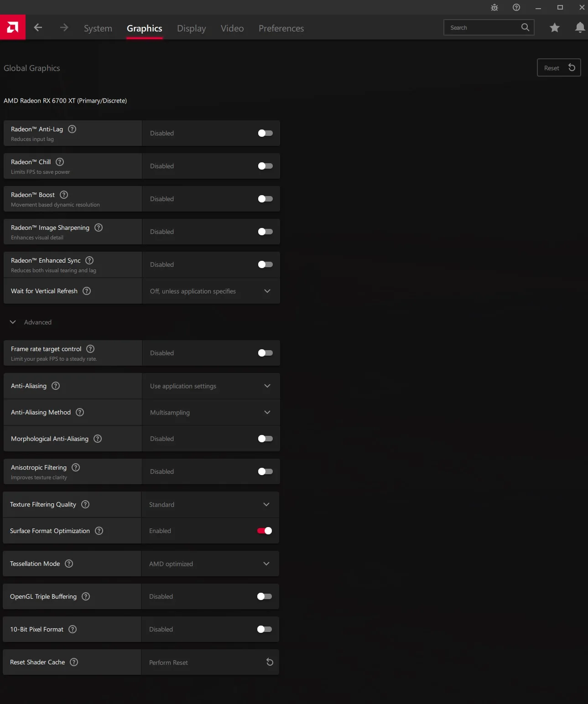Click the search magnifier icon
Image resolution: width=588 pixels, height=704 pixels.
pos(525,27)
